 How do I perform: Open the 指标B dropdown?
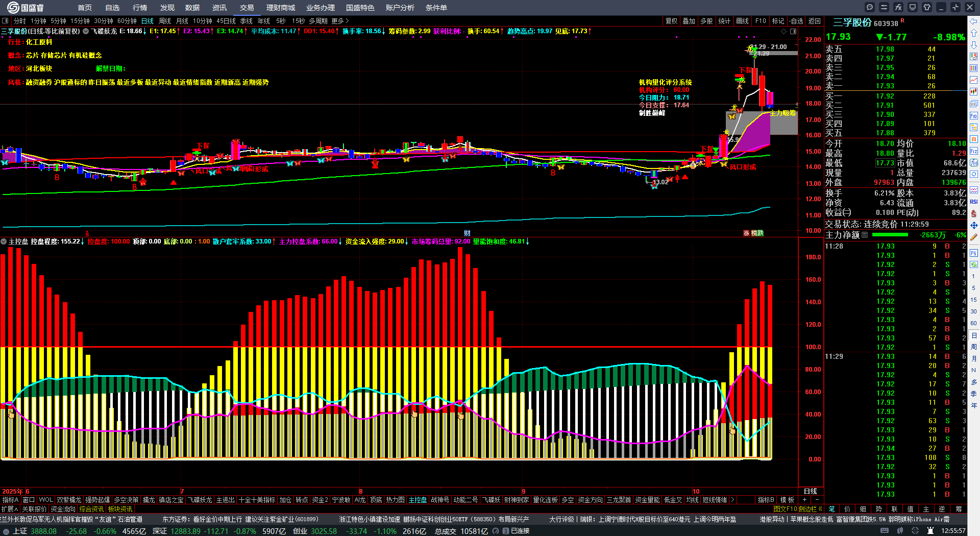pyautogui.click(x=766, y=500)
